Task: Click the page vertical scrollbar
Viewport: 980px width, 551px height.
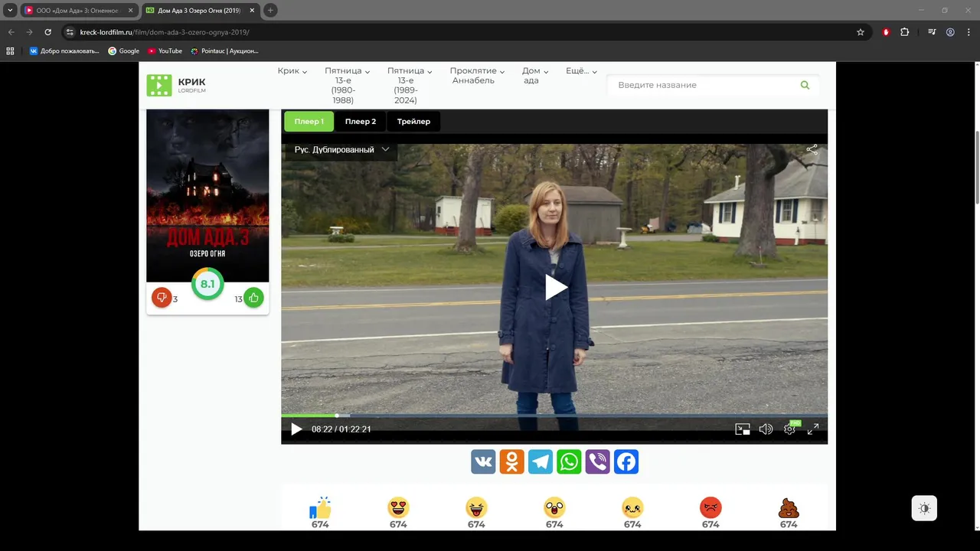Action: pos(976,167)
